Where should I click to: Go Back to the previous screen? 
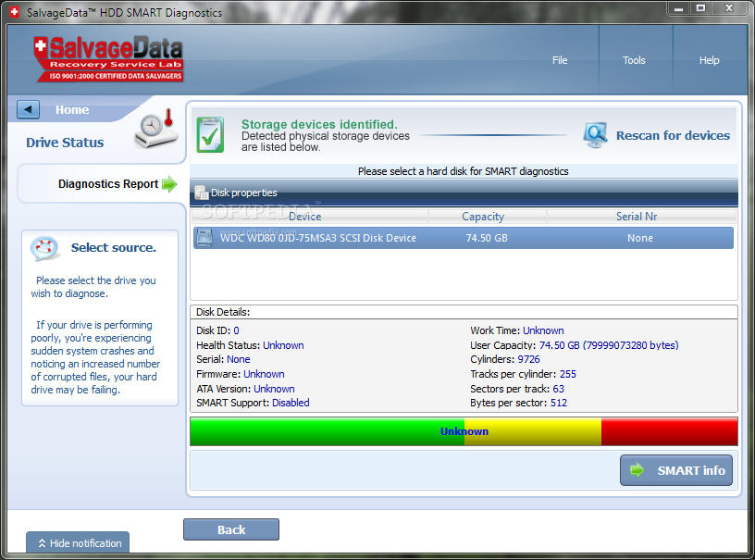(231, 529)
